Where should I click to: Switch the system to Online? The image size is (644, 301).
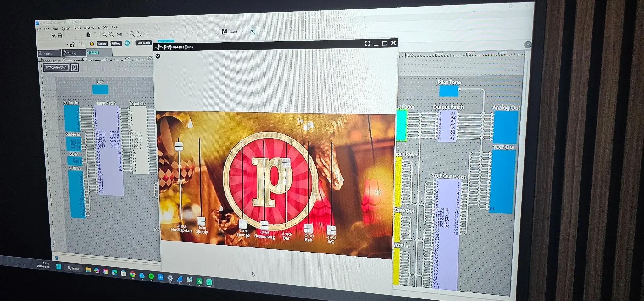pyautogui.click(x=102, y=44)
